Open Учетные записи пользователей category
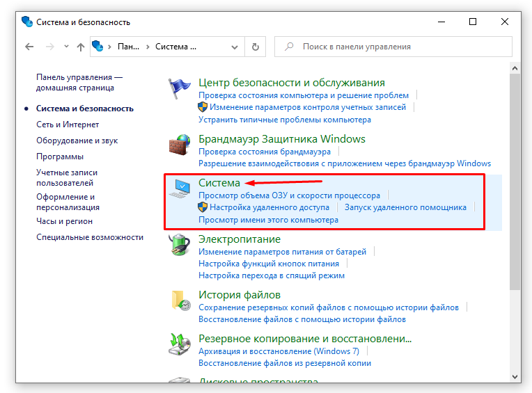Image resolution: width=532 pixels, height=393 pixels. [x=67, y=177]
